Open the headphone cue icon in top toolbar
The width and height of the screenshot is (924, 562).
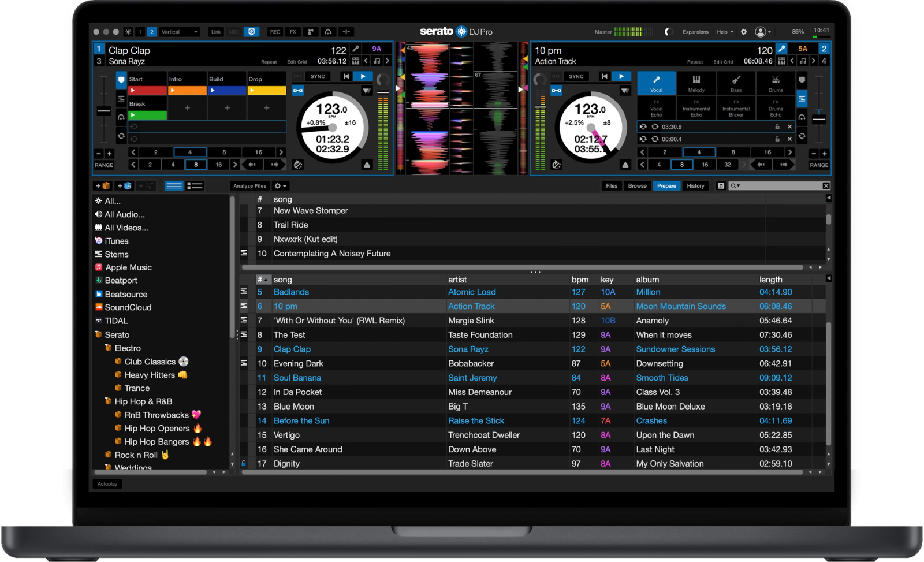[328, 32]
